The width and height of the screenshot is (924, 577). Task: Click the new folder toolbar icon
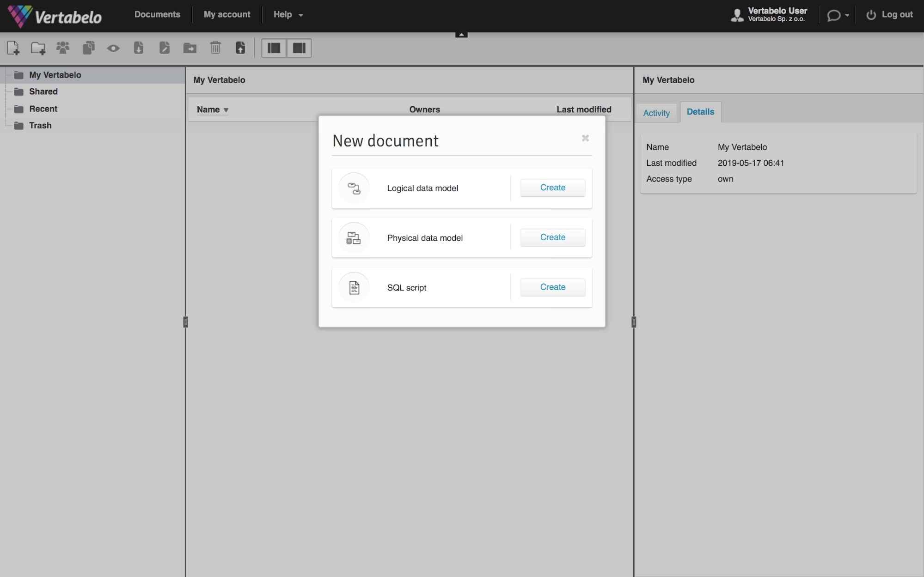point(38,48)
